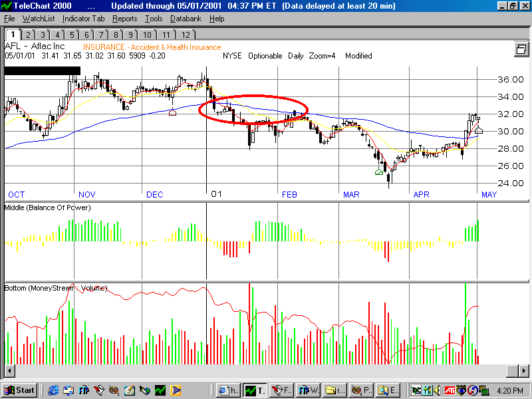The height and width of the screenshot is (399, 532).
Task: Click the OCT month label
Action: (16, 195)
